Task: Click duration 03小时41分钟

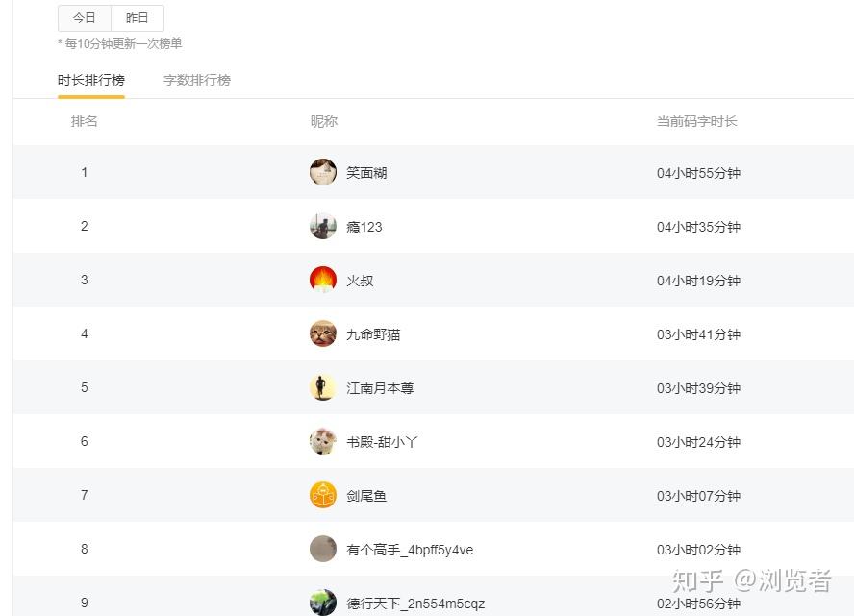Action: point(699,334)
